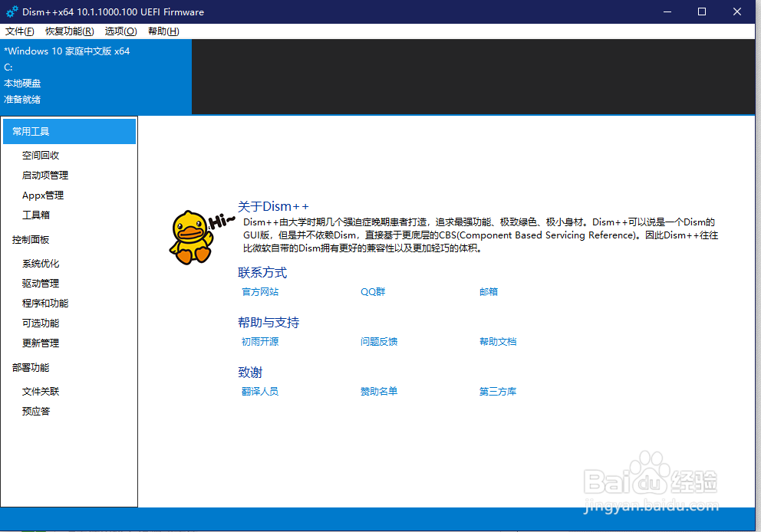
Task: Click the Dism++ gear icon in the title bar
Action: tap(11, 11)
